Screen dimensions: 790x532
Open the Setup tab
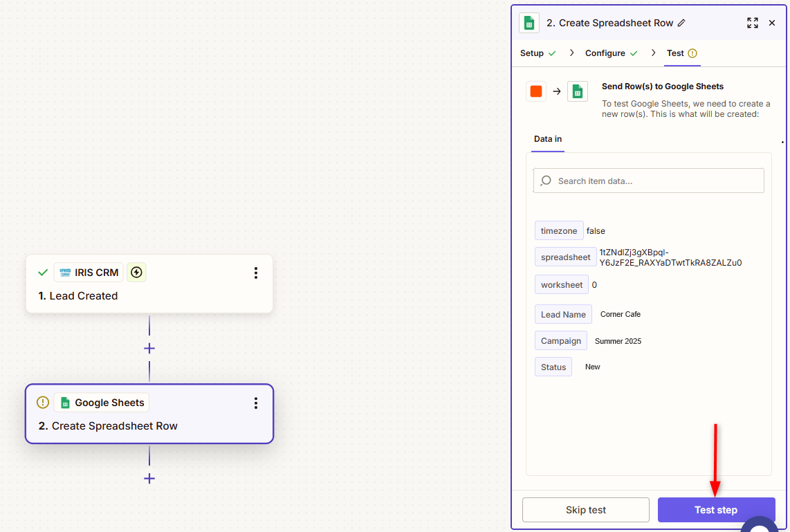coord(538,53)
